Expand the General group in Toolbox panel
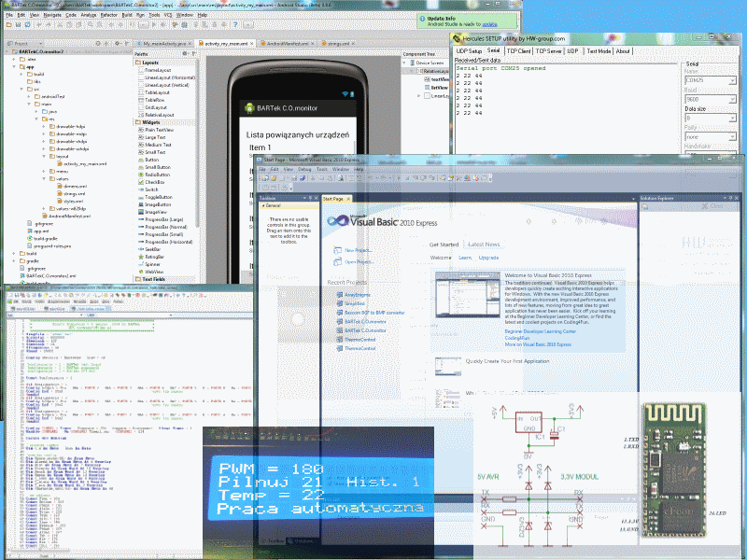The height and width of the screenshot is (560, 747). tap(263, 205)
